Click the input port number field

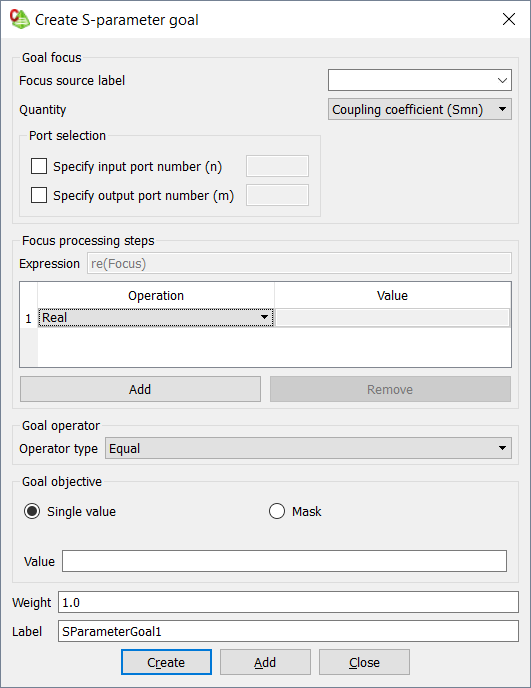(277, 166)
